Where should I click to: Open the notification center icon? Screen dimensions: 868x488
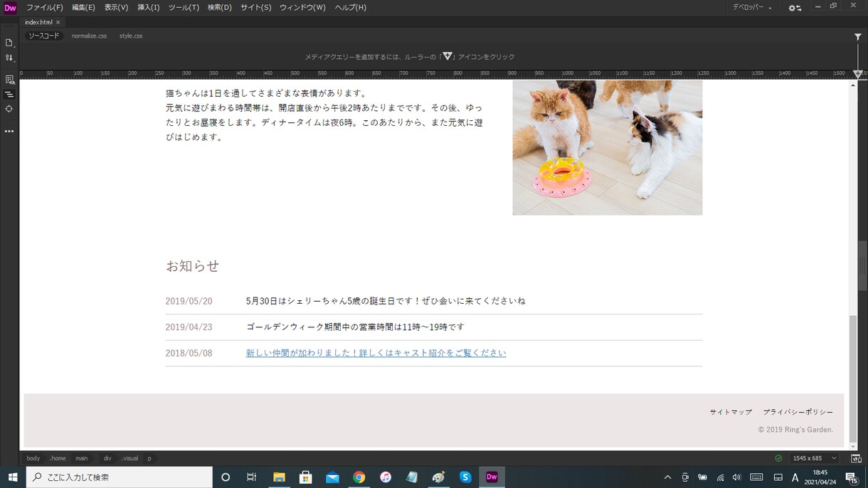851,477
